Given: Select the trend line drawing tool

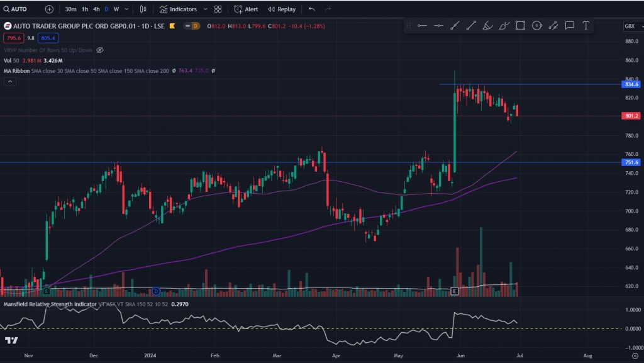Looking at the screenshot, I should (x=455, y=26).
